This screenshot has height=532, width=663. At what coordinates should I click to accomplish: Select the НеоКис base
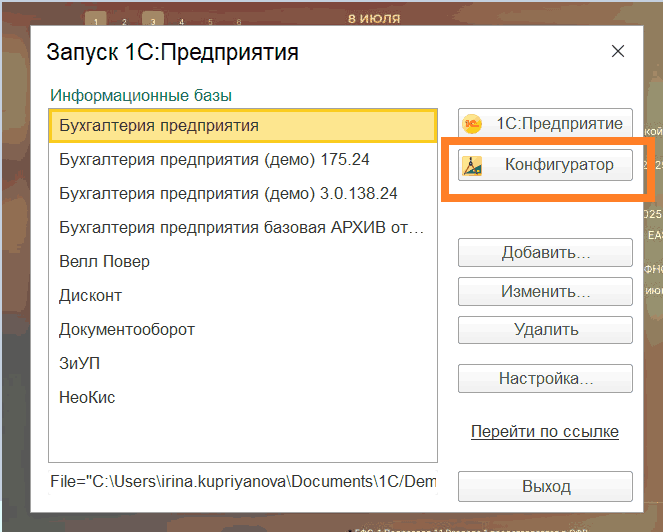click(243, 397)
